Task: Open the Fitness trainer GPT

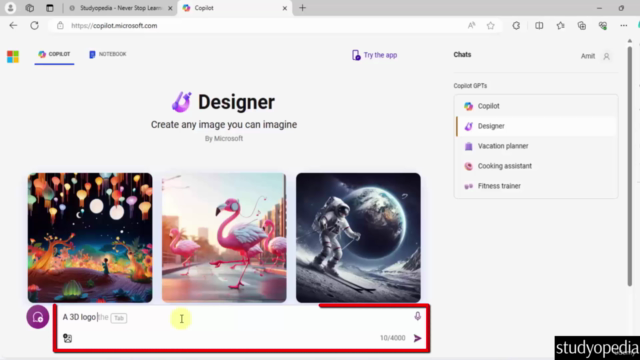Action: pos(536,186)
